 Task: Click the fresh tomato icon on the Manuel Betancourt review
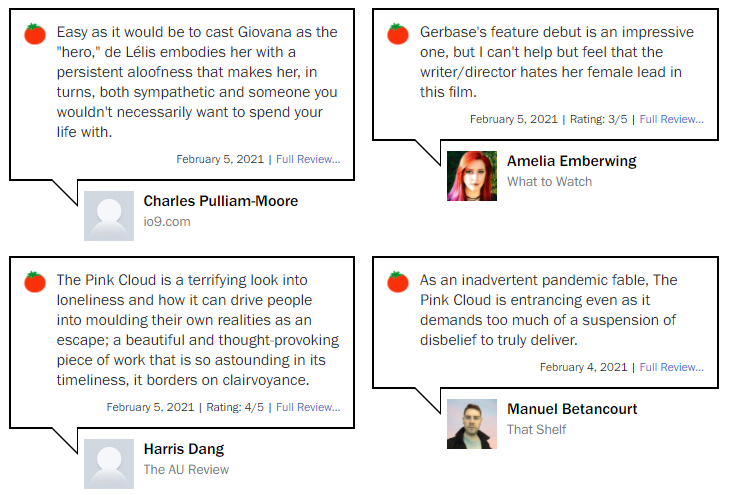point(398,282)
